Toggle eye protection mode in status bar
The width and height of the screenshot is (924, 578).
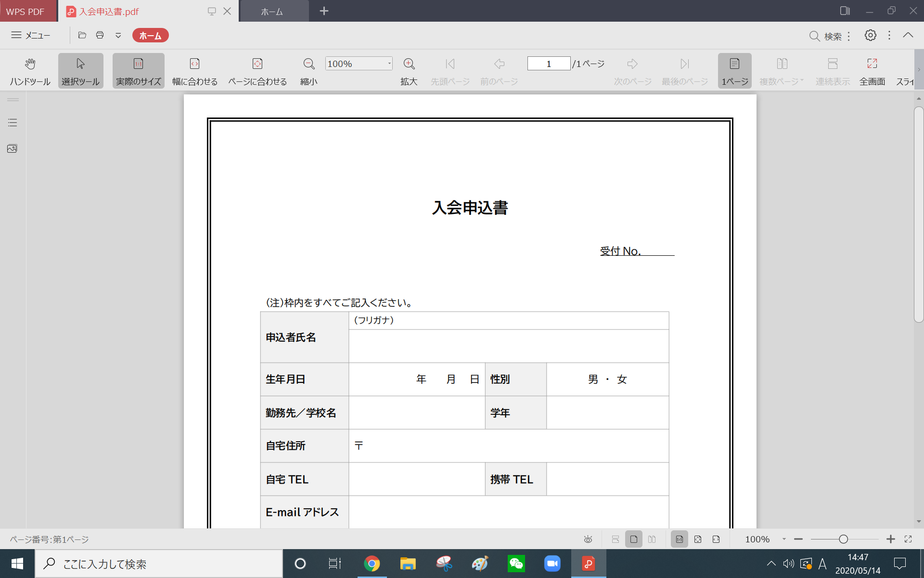[x=588, y=539]
